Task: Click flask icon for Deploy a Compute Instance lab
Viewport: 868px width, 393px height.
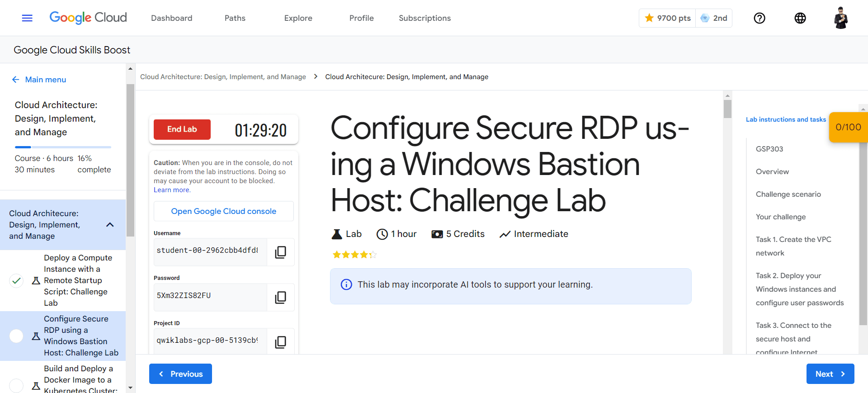Action: (x=36, y=280)
